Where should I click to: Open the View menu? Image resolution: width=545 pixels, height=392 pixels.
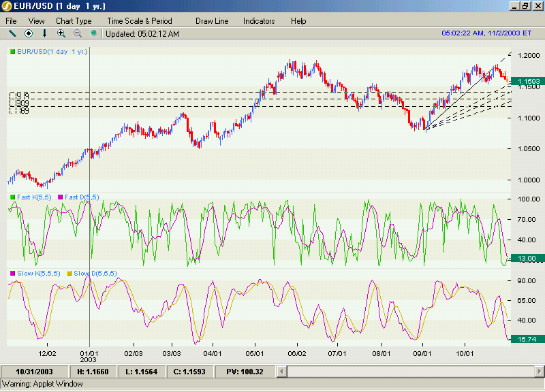click(x=37, y=21)
